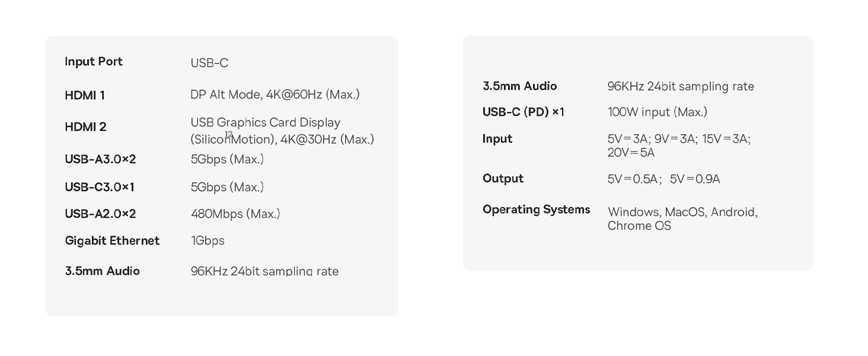
Task: Click the USB-A3.0×2 label
Action: pos(100,160)
